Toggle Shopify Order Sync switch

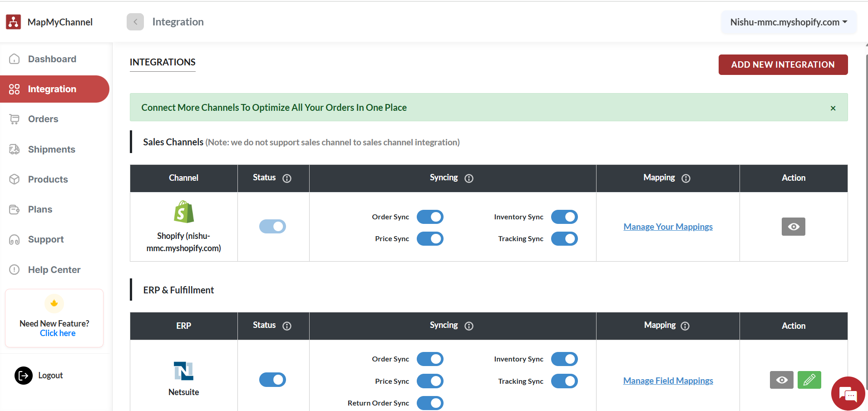430,217
